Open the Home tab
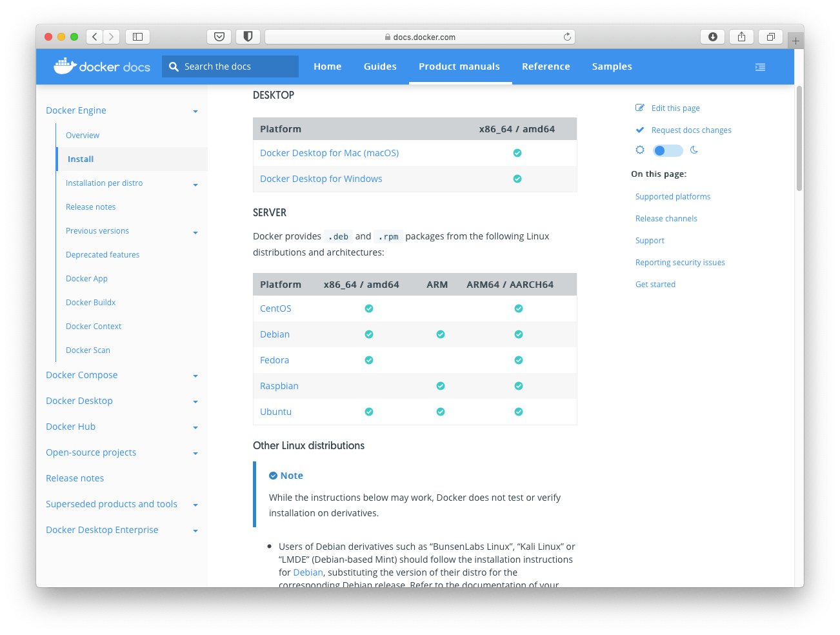This screenshot has height=635, width=840. [x=328, y=66]
